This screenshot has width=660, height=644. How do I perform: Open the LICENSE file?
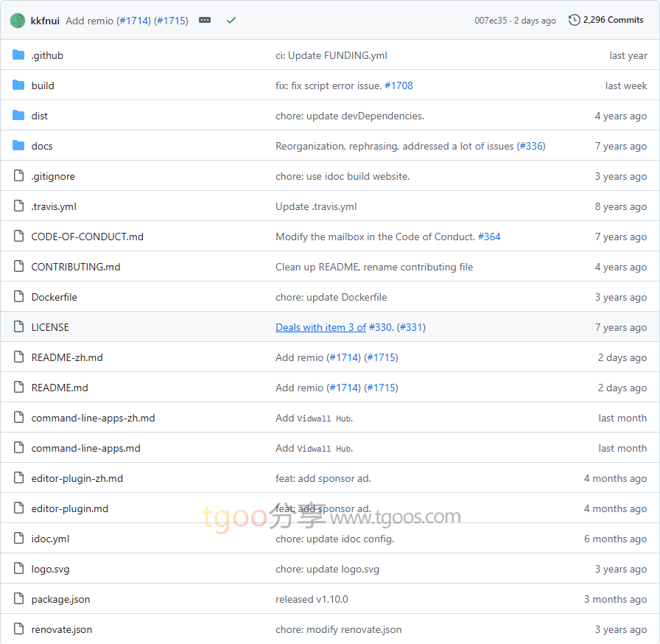(x=50, y=327)
